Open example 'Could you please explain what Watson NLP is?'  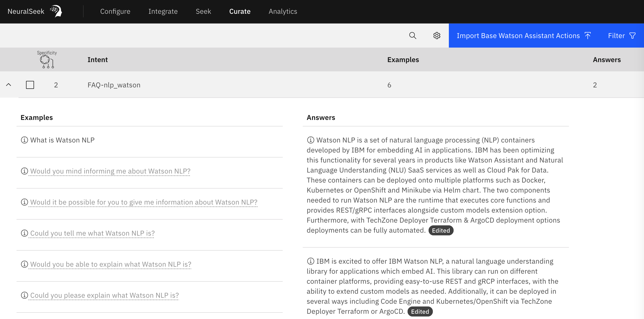pos(105,295)
